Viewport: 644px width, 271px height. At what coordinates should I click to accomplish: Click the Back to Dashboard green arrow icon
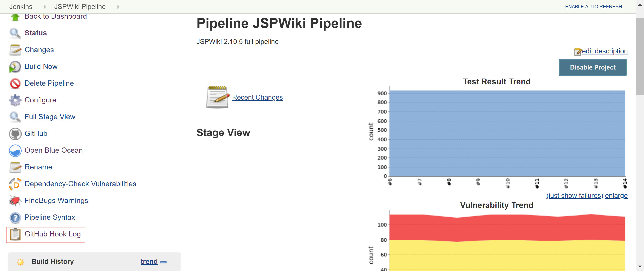[x=15, y=17]
